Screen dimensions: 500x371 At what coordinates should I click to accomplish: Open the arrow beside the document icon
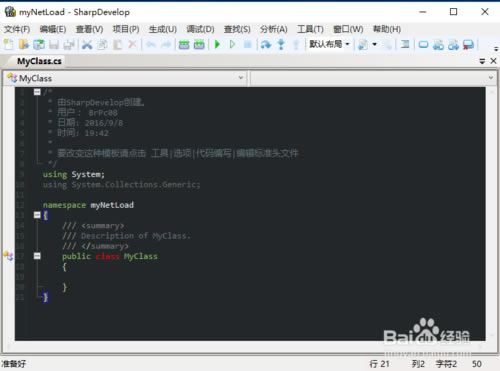click(x=374, y=44)
